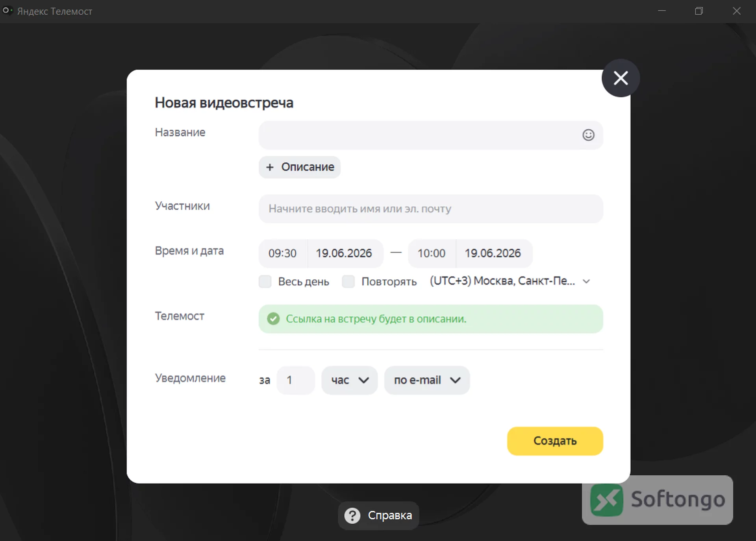The height and width of the screenshot is (541, 756).
Task: Click the Яндекс Телемост app icon in title bar
Action: [x=7, y=11]
